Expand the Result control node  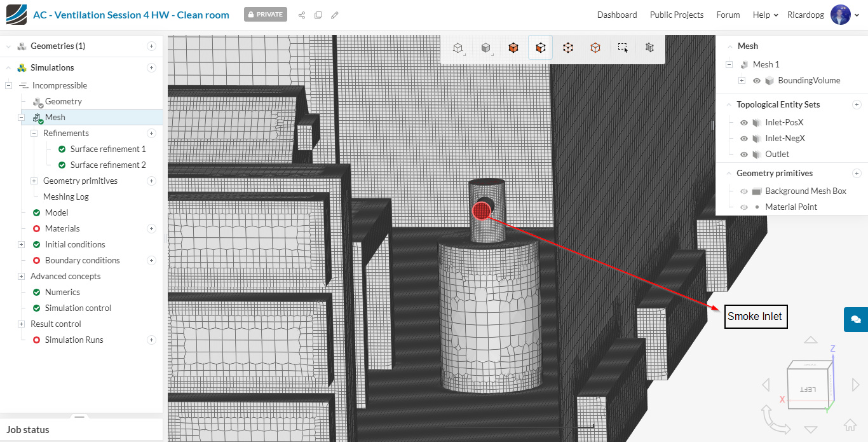pyautogui.click(x=21, y=324)
